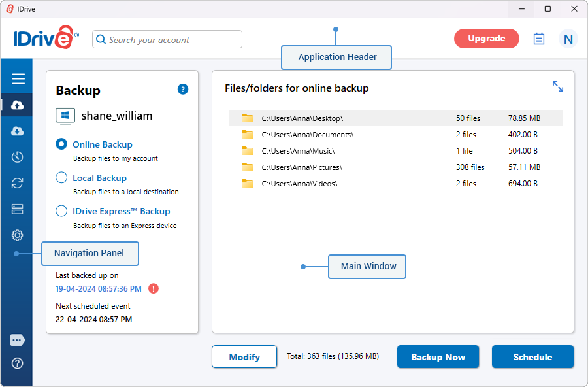The width and height of the screenshot is (588, 387).
Task: Select the Local Backup radio button
Action: 61,178
